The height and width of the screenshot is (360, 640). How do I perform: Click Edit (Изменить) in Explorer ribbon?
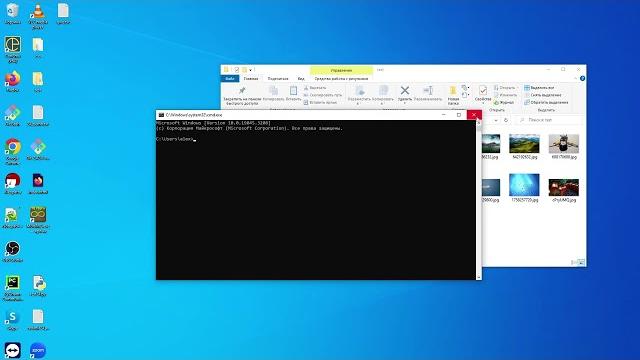click(x=505, y=95)
